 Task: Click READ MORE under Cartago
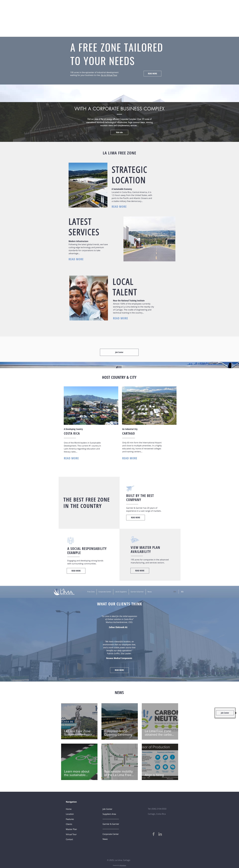pos(130,458)
